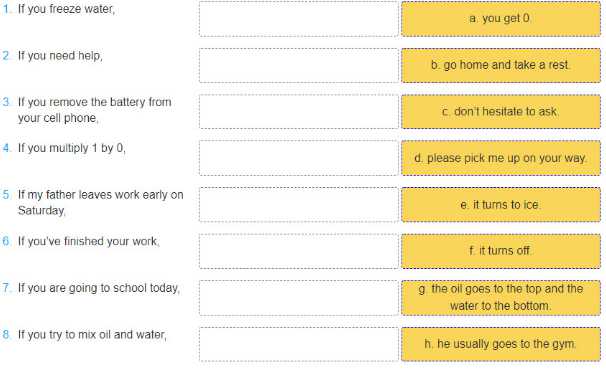Image resolution: width=606 pixels, height=369 pixels.
Task: Click the yellow 'f. it turns off.' tile
Action: click(x=501, y=251)
